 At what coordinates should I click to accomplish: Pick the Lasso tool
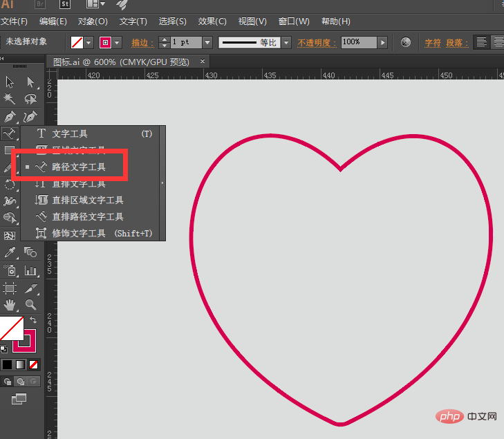point(30,99)
